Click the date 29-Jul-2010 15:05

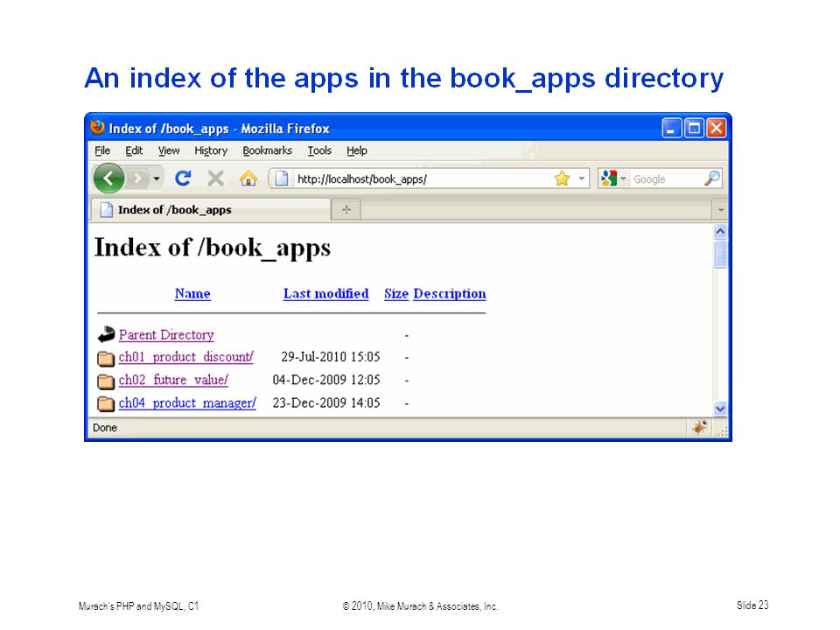point(331,357)
